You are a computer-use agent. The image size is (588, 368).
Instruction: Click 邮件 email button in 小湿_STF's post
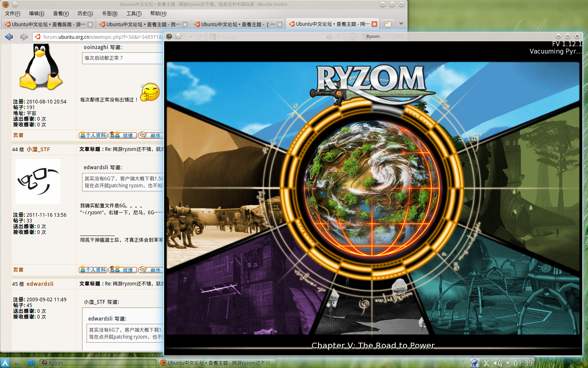151,270
